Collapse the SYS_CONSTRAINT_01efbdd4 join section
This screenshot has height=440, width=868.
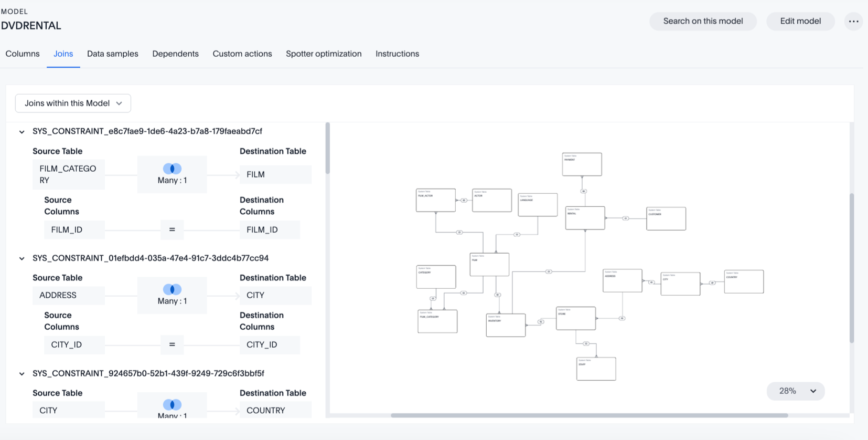(x=22, y=258)
